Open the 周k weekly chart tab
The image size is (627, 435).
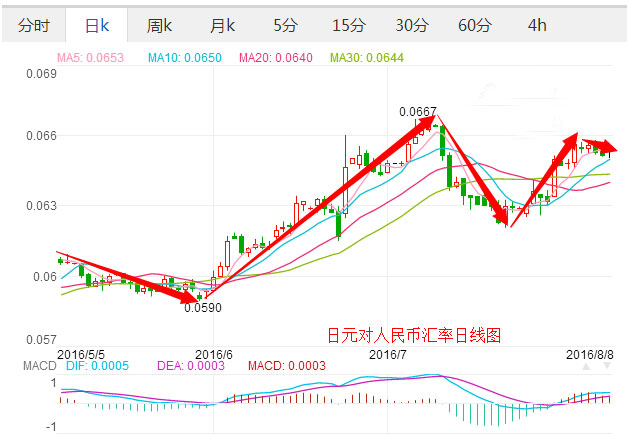159,26
